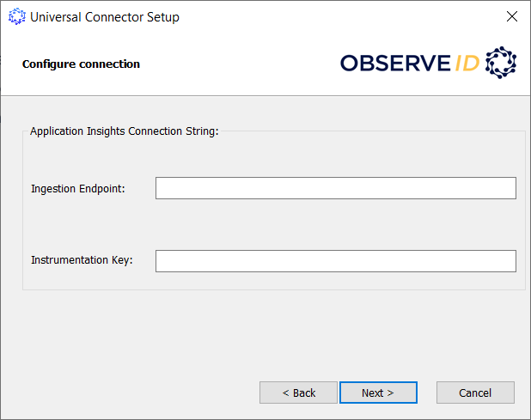
Task: Click the orange ID text in the logo
Action: coord(467,64)
